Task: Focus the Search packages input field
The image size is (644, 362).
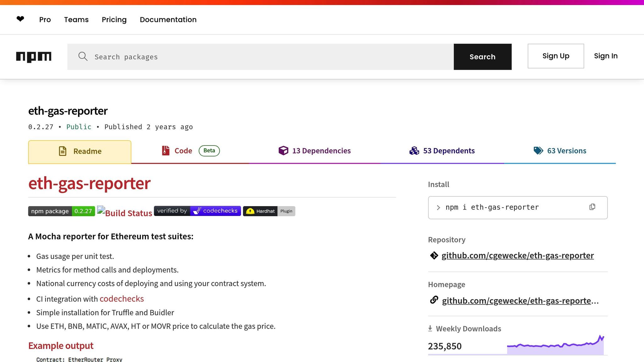Action: [x=260, y=57]
